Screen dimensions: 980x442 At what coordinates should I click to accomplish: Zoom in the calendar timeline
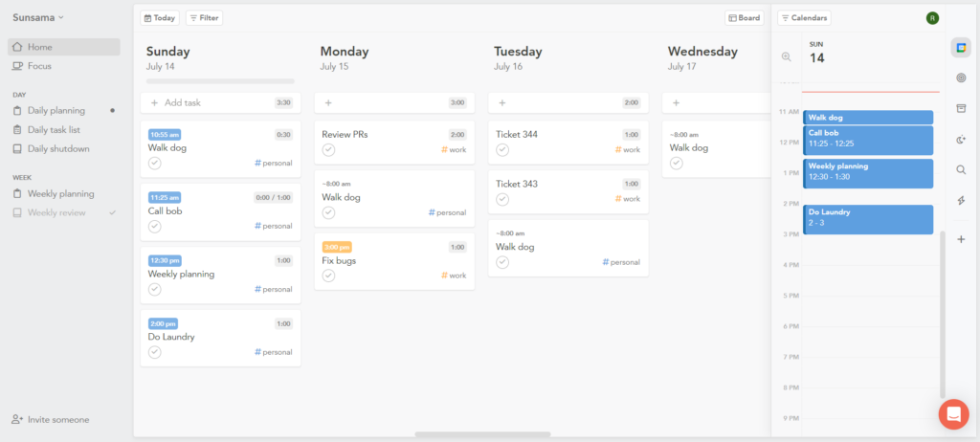tap(787, 56)
